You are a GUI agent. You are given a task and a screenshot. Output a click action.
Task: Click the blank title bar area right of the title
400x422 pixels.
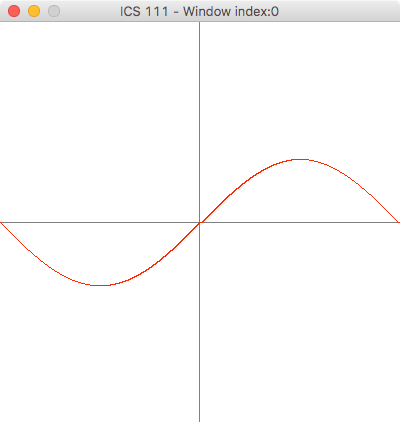pyautogui.click(x=338, y=11)
